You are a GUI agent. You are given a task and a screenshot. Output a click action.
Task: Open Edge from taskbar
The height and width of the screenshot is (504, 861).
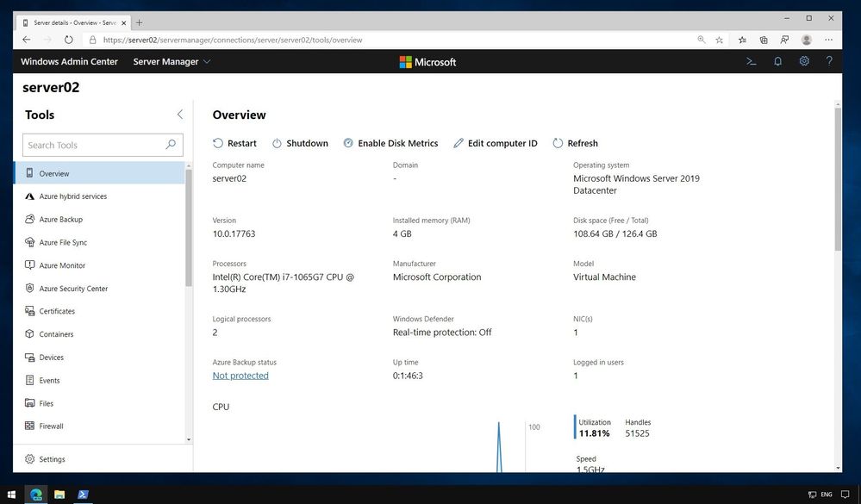(x=36, y=495)
